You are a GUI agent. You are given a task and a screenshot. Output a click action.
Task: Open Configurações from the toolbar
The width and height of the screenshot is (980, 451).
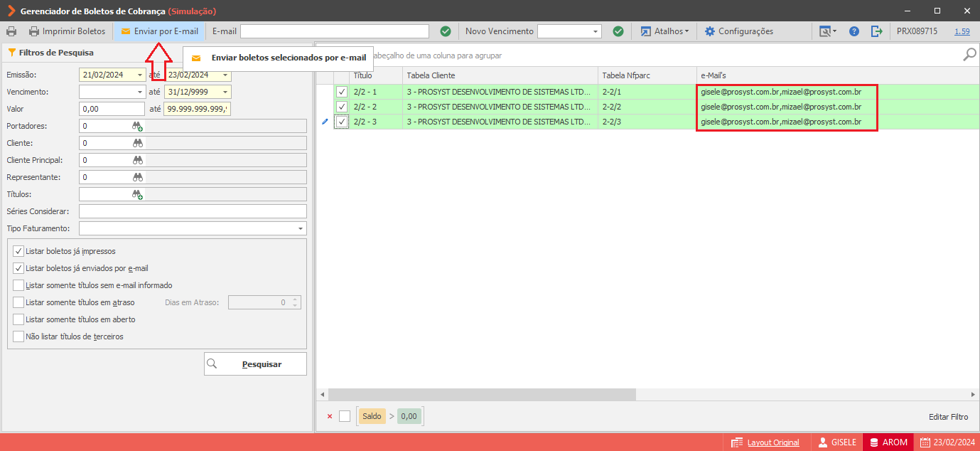point(739,31)
